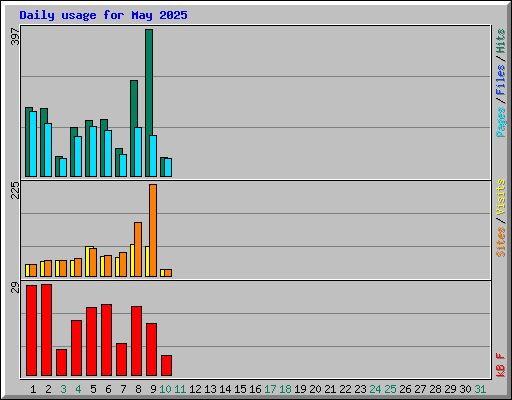Click green day 10 label on x-axis
The image size is (512, 400).
point(165,389)
